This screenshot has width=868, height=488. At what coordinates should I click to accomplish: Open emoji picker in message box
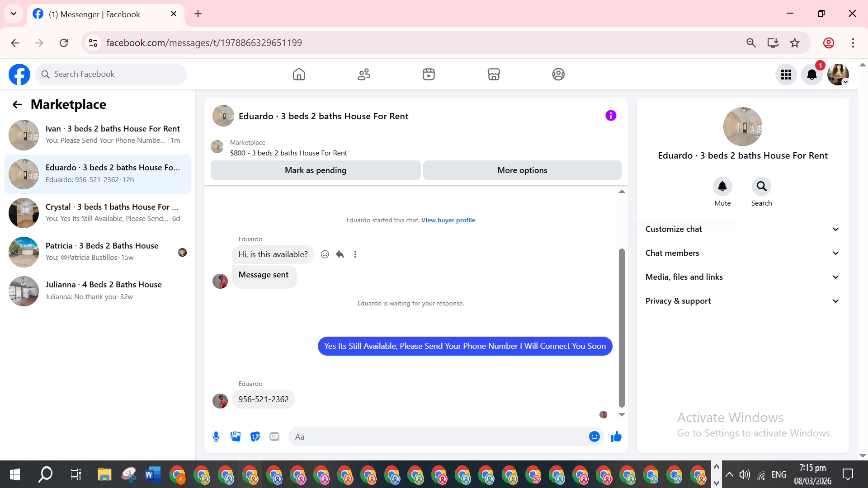pyautogui.click(x=594, y=436)
